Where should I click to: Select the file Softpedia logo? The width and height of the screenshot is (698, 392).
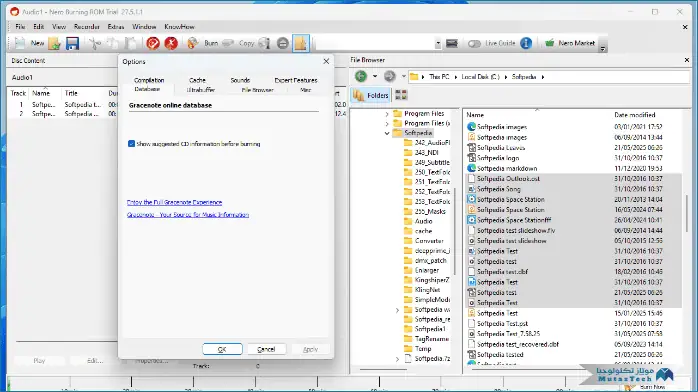[498, 158]
